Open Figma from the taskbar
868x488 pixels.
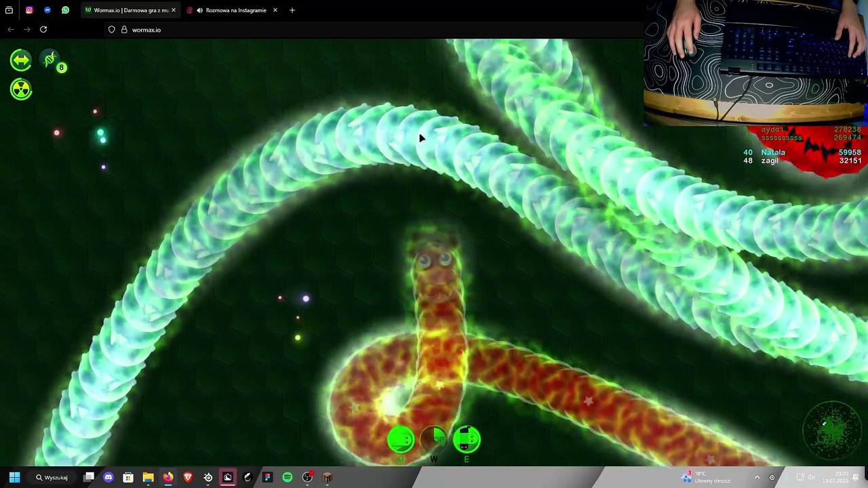267,477
